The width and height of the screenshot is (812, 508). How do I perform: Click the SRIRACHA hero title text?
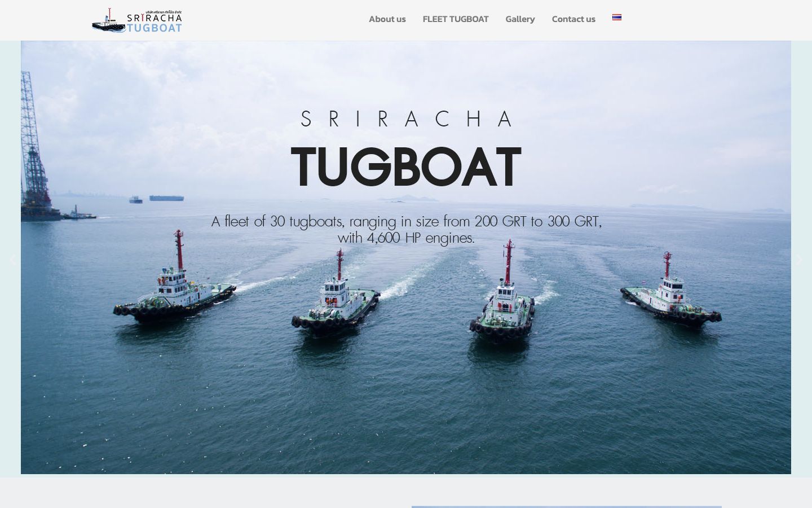(x=407, y=119)
